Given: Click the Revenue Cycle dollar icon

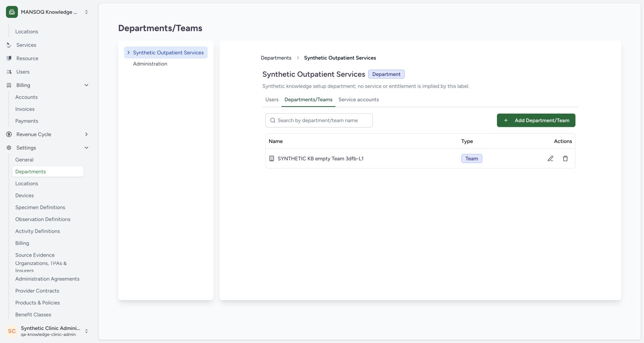Looking at the screenshot, I should [x=9, y=134].
